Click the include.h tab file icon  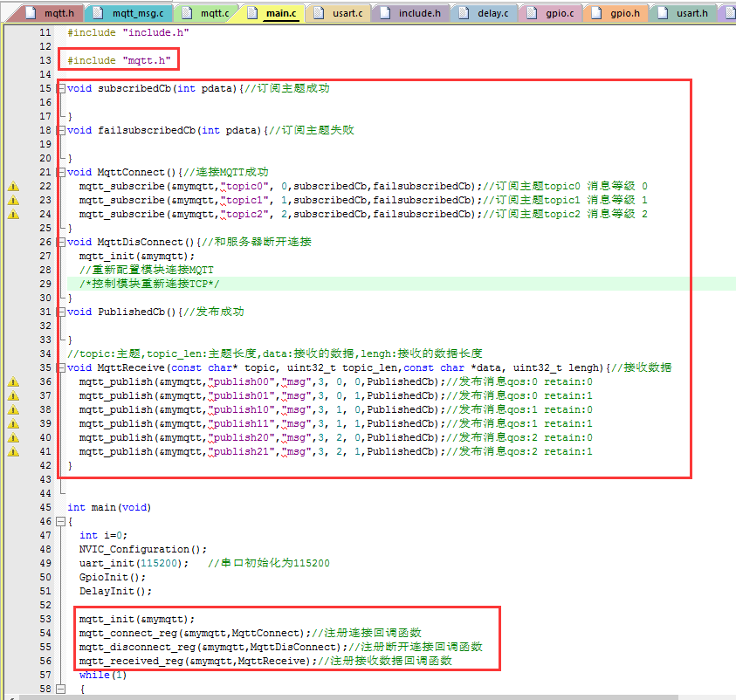pos(385,13)
